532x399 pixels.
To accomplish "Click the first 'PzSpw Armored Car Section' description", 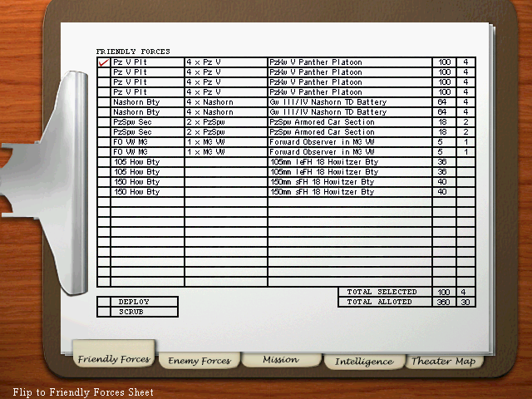I will 322,122.
